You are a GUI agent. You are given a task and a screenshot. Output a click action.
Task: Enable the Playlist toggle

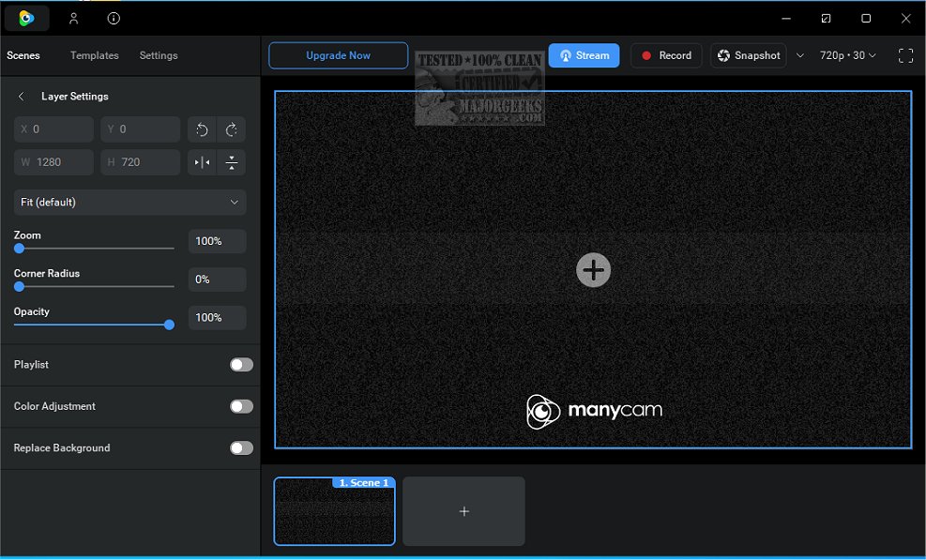click(240, 365)
